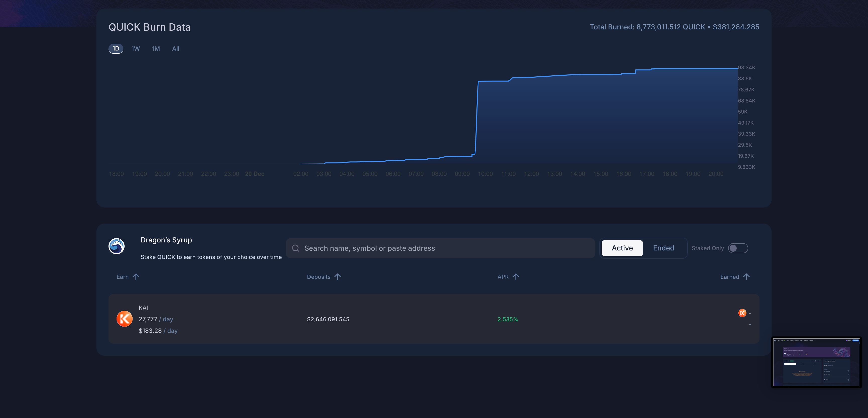Sort pools by Earn column
Image resolution: width=868 pixels, height=418 pixels.
pyautogui.click(x=128, y=277)
